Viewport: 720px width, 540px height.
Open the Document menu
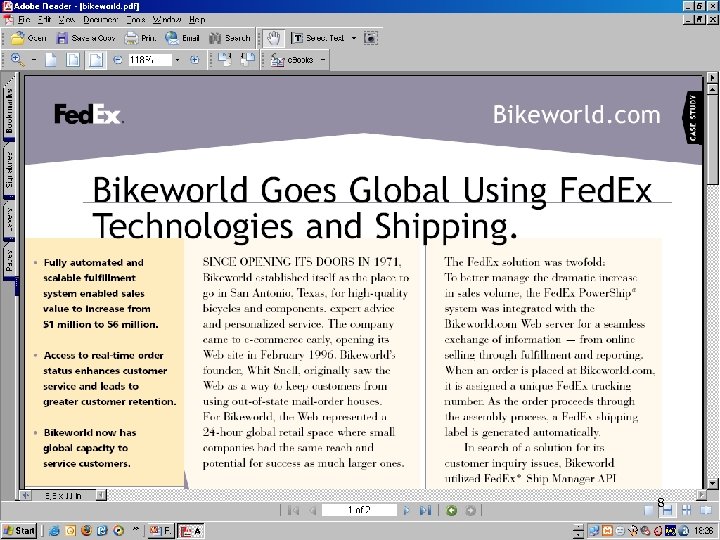click(x=101, y=20)
